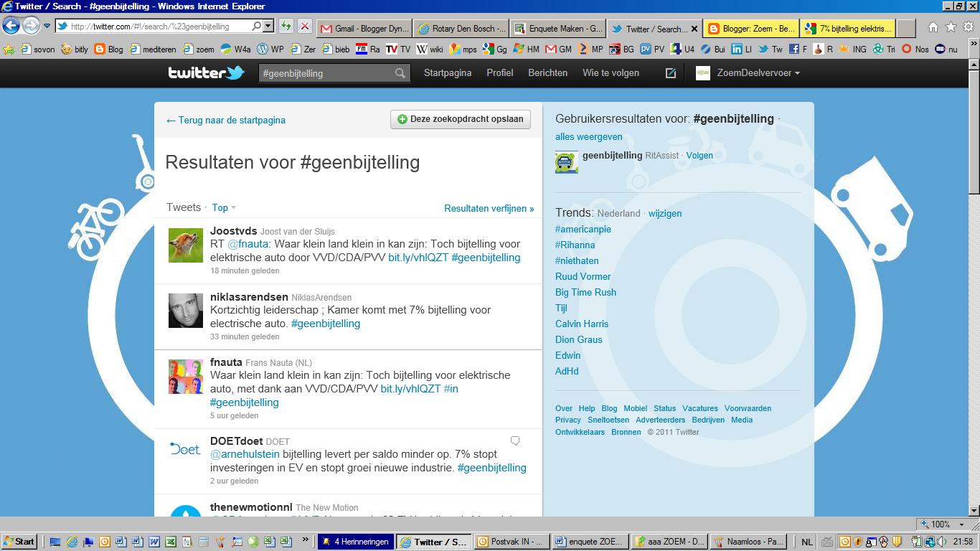Screen dimensions: 980x551
Task: Click the browser Forward arrow button
Action: pos(30,26)
